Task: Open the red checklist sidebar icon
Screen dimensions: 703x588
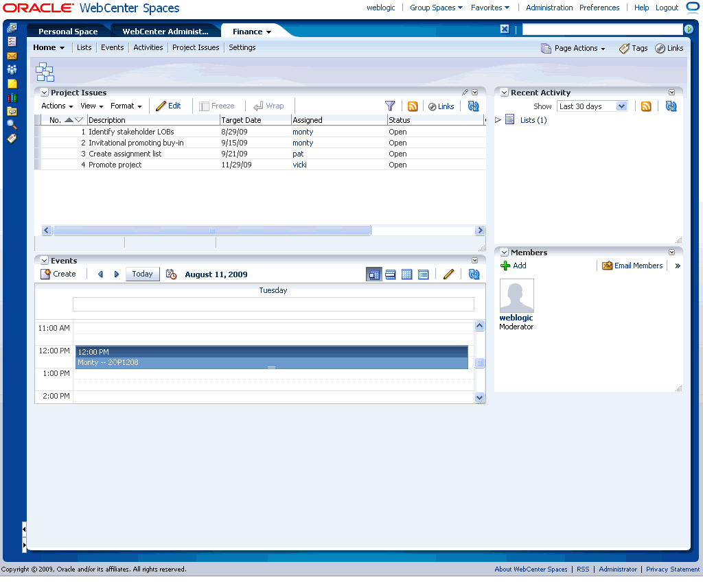Action: [x=12, y=42]
